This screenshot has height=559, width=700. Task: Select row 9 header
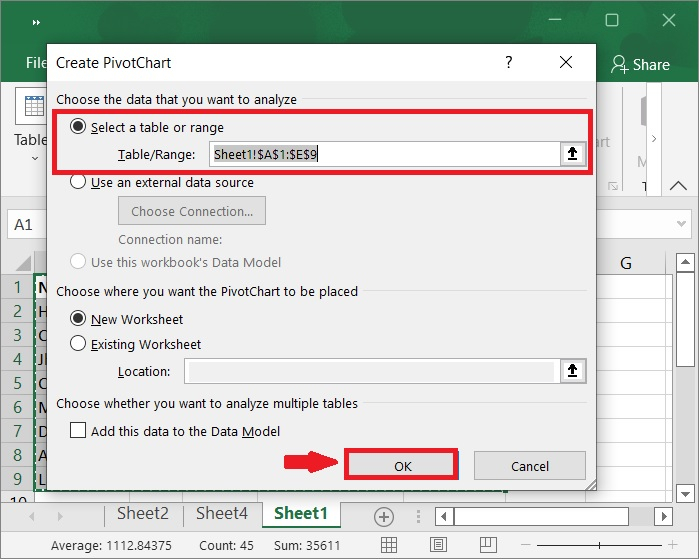17,479
